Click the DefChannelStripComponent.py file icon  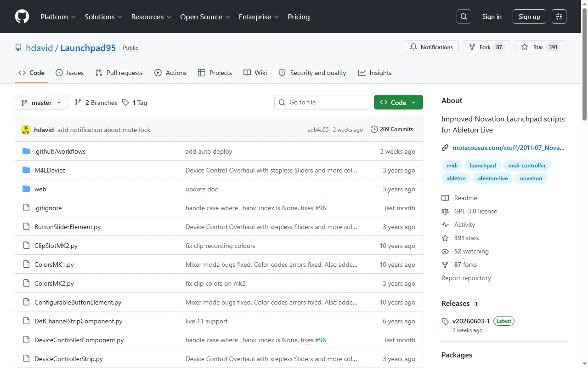[x=26, y=321]
